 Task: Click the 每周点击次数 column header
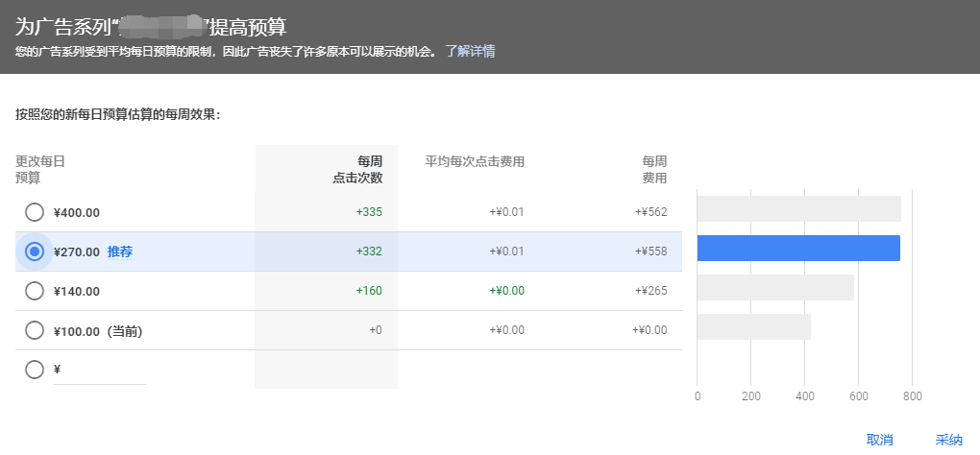[x=356, y=170]
